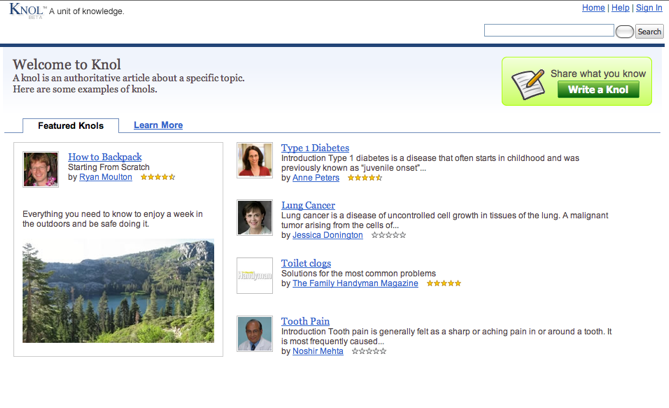View author Ryan Moulton's profile

click(105, 177)
